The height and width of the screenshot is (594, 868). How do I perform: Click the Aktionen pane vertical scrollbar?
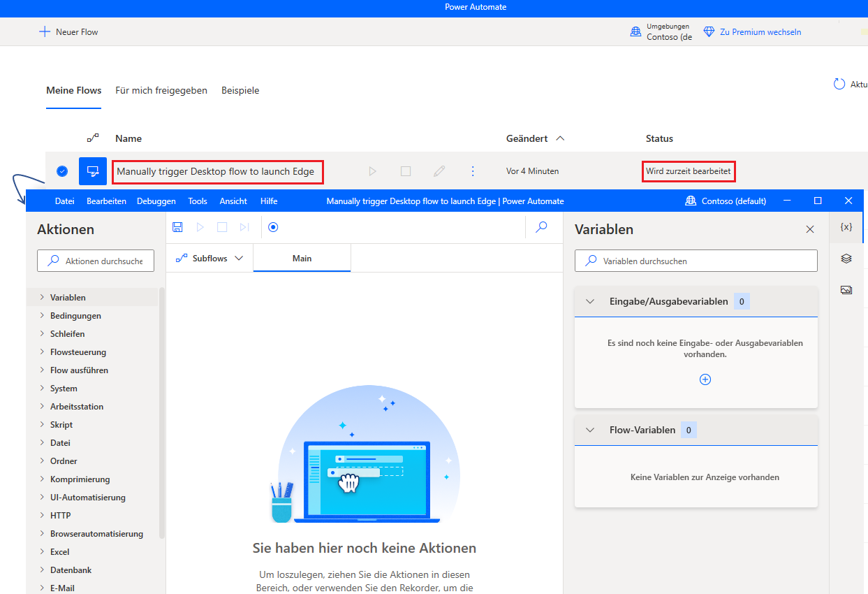tap(162, 412)
